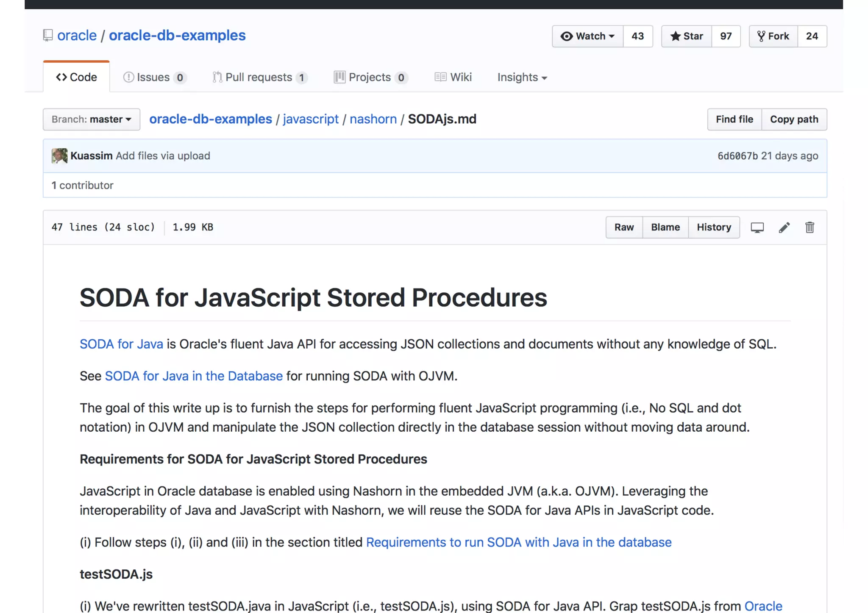Click Kuassim's avatar thumbnail

[59, 156]
